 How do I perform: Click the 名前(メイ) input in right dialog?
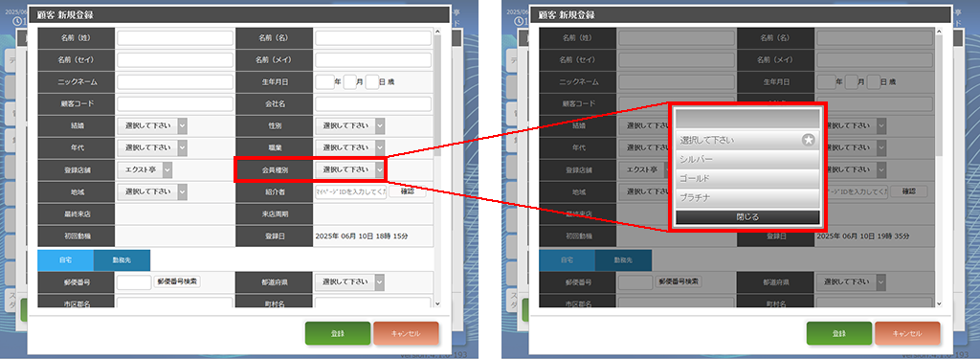pyautogui.click(x=875, y=60)
